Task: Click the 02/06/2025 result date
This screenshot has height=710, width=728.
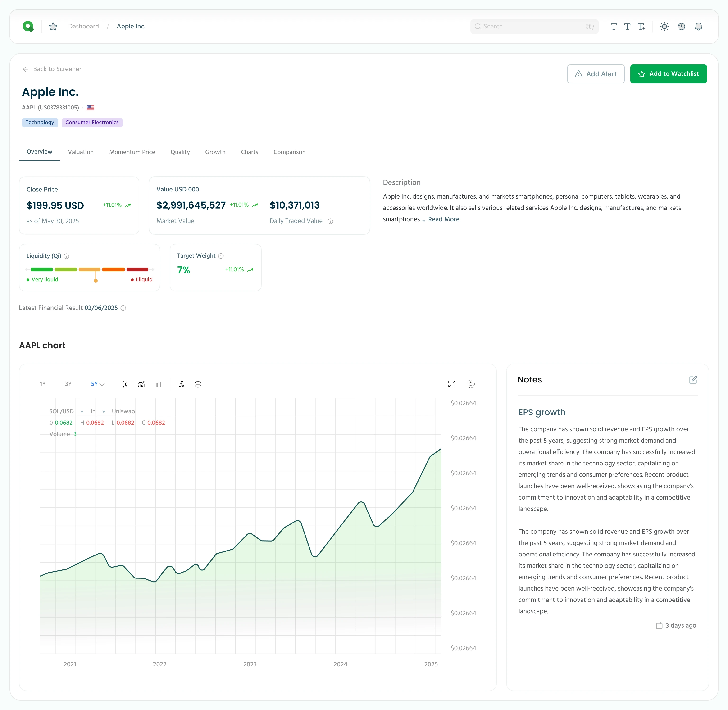Action: tap(101, 308)
